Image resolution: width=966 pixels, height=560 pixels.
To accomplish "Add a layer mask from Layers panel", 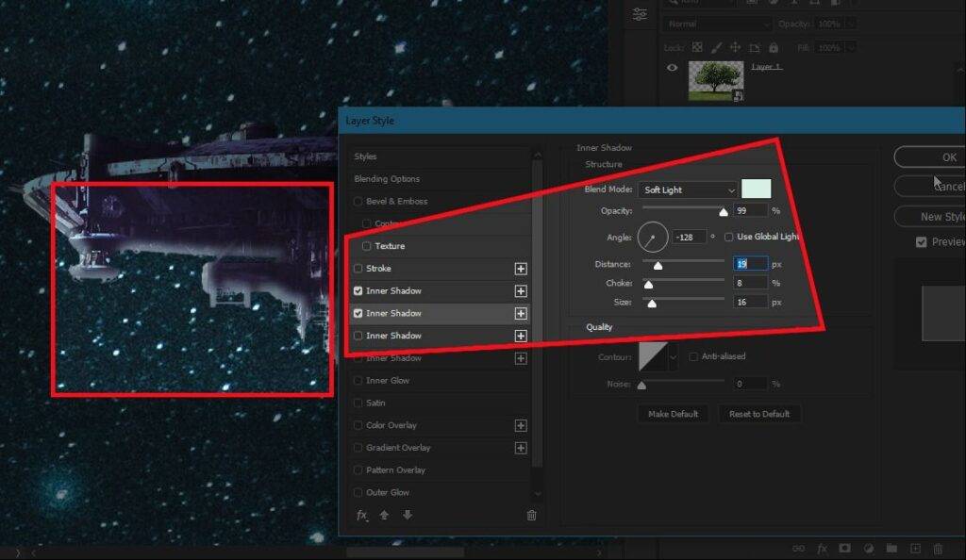I will 844,549.
